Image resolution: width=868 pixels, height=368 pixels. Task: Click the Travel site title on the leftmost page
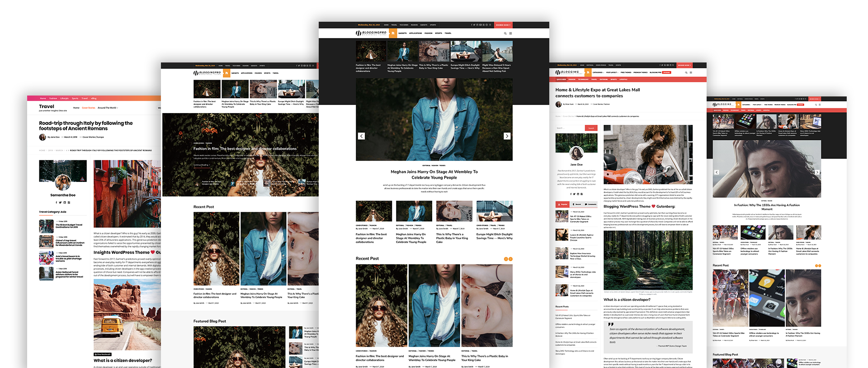(47, 106)
